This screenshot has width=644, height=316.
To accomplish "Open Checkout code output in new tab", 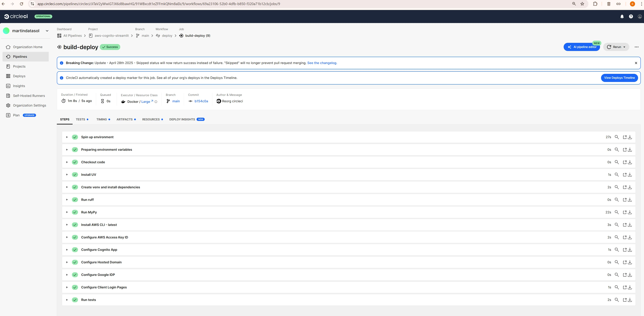I will (x=625, y=162).
